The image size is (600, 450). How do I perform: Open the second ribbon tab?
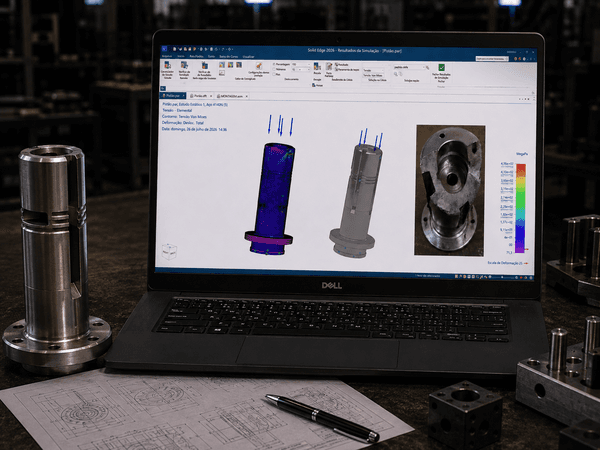(x=181, y=57)
